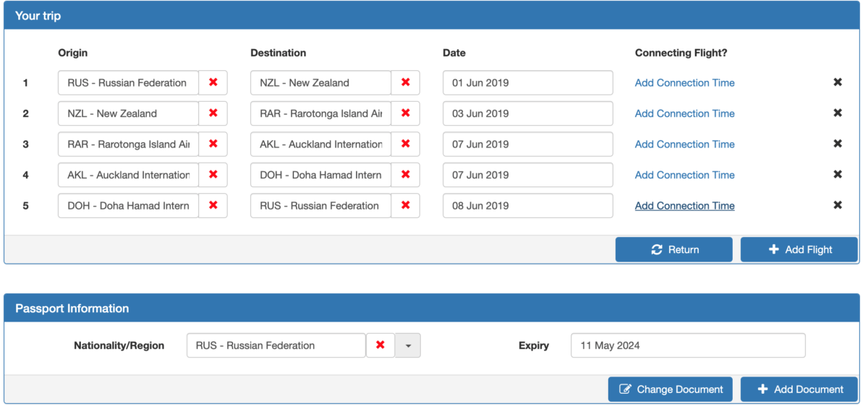
Task: Click the Connecting Flight? column heading
Action: (681, 53)
